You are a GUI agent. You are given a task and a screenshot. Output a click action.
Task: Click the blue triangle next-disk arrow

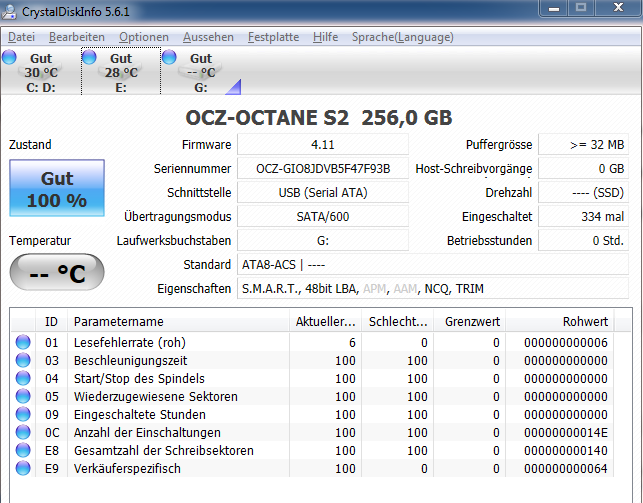(235, 89)
